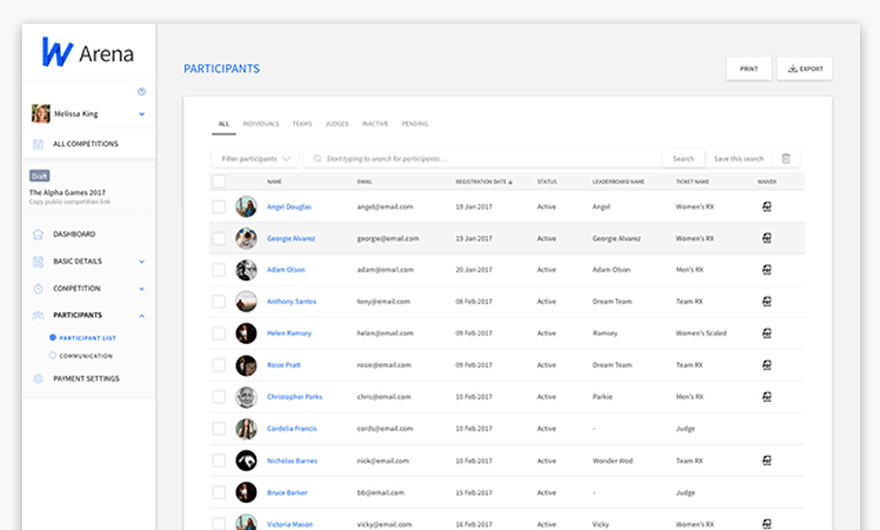Open Nicholas Barnes participant link
880x530 pixels.
(x=292, y=461)
